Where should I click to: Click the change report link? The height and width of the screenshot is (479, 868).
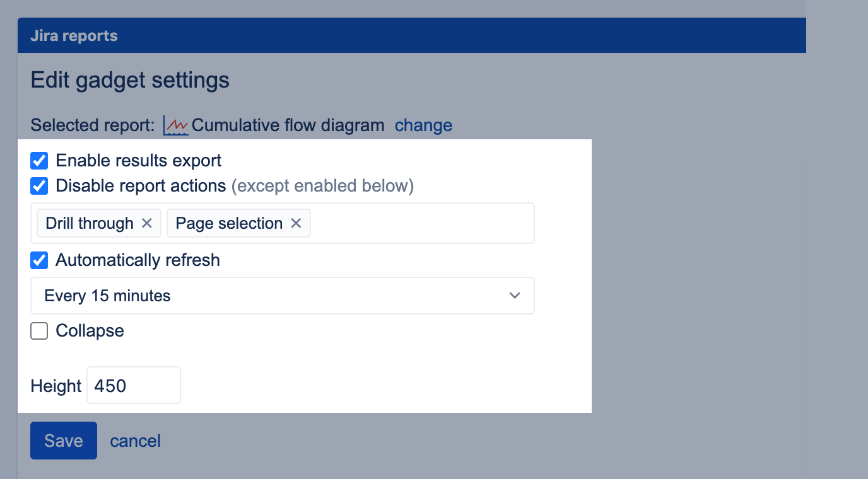click(423, 125)
